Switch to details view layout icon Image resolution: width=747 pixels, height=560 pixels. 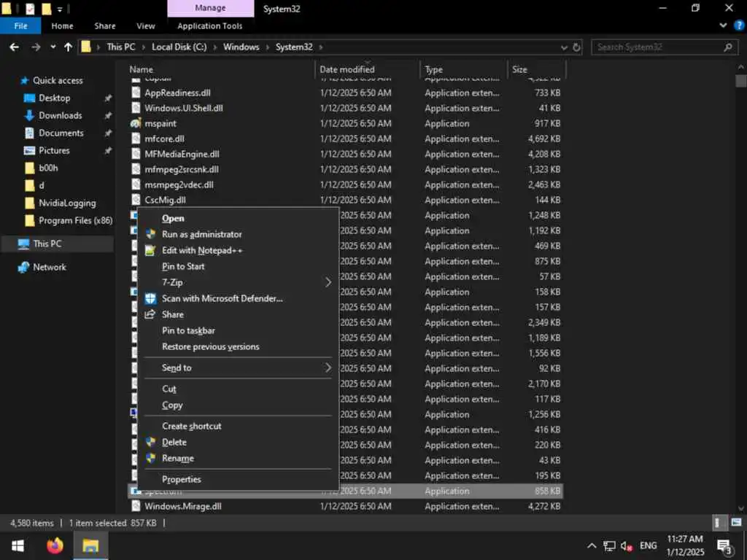tap(718, 523)
